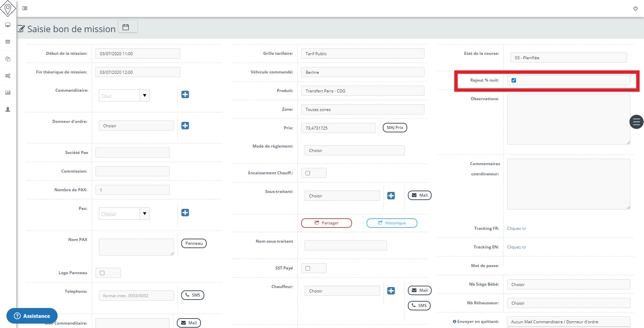Expand the Pax dropdown arrow
Screen dimensions: 644x328
point(145,214)
